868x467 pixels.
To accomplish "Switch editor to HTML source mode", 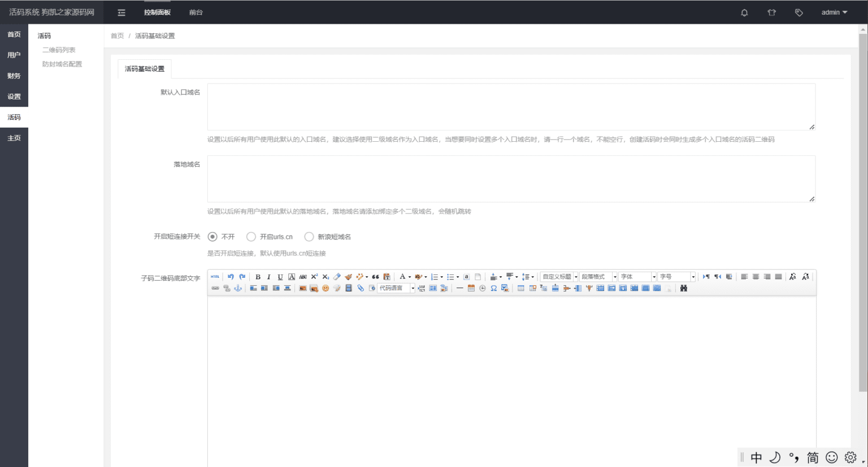I will click(215, 277).
